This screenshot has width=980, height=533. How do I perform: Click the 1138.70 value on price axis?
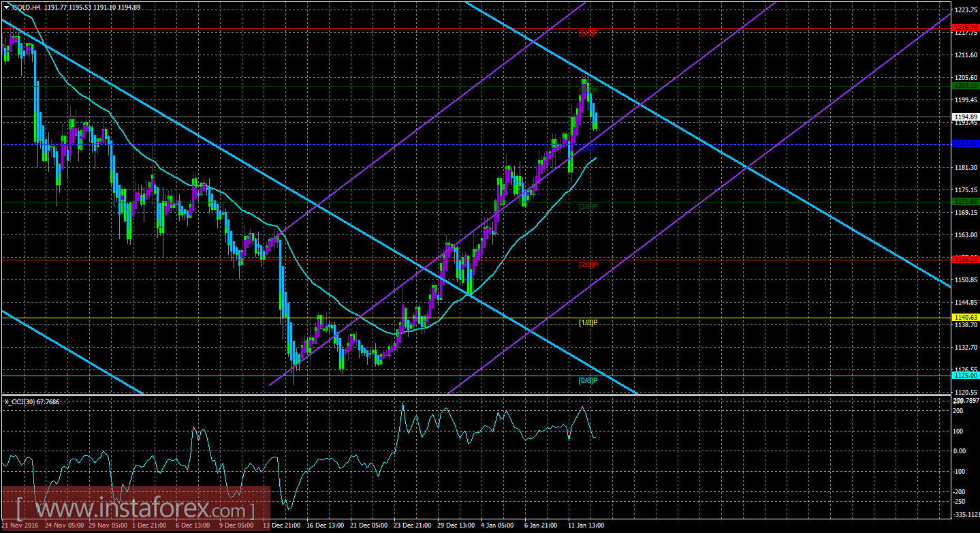(x=966, y=325)
